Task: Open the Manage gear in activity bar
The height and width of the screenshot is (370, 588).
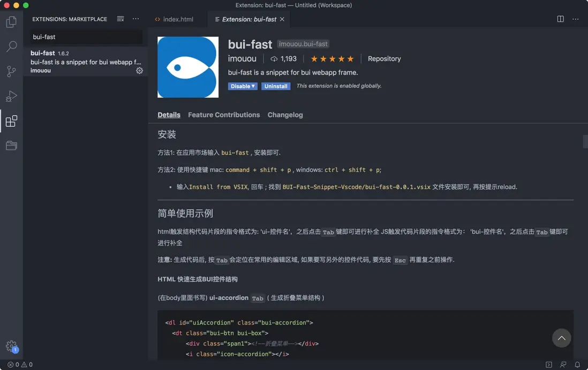Action: coord(11,345)
